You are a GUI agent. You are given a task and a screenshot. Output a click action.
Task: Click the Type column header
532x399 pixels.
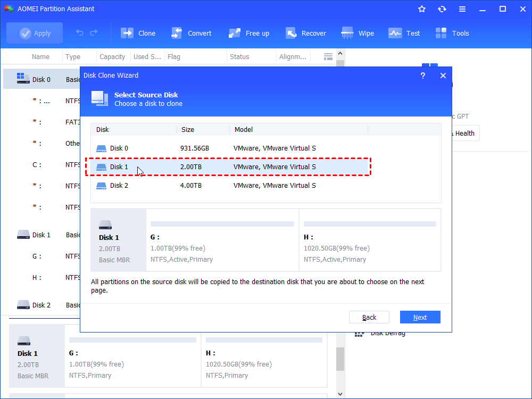pos(79,57)
